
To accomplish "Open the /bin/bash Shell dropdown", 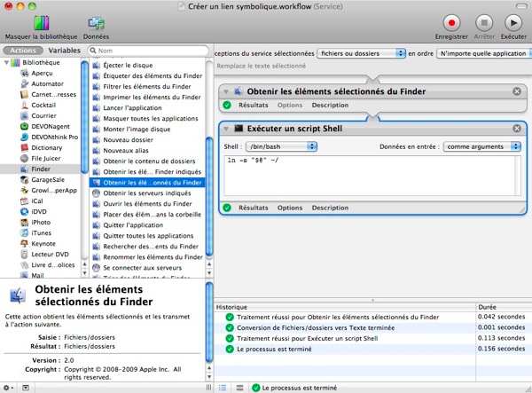I will 281,146.
